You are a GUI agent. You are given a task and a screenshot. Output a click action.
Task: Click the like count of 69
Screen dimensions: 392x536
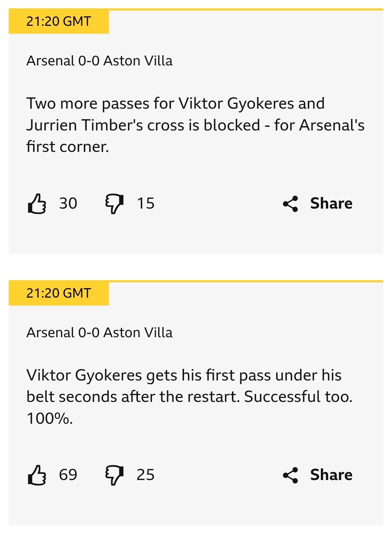(x=68, y=475)
